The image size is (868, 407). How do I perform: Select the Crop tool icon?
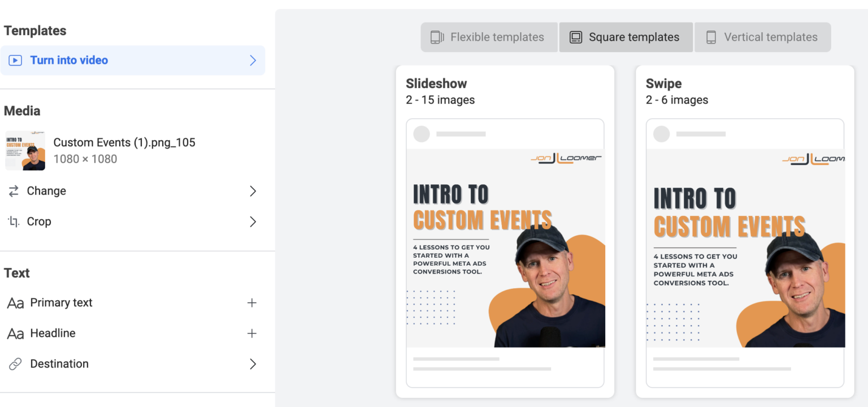[x=14, y=222]
